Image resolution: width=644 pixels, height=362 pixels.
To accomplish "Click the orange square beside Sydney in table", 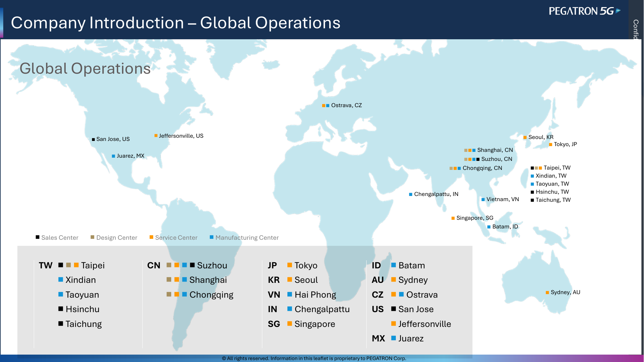I will click(x=393, y=279).
